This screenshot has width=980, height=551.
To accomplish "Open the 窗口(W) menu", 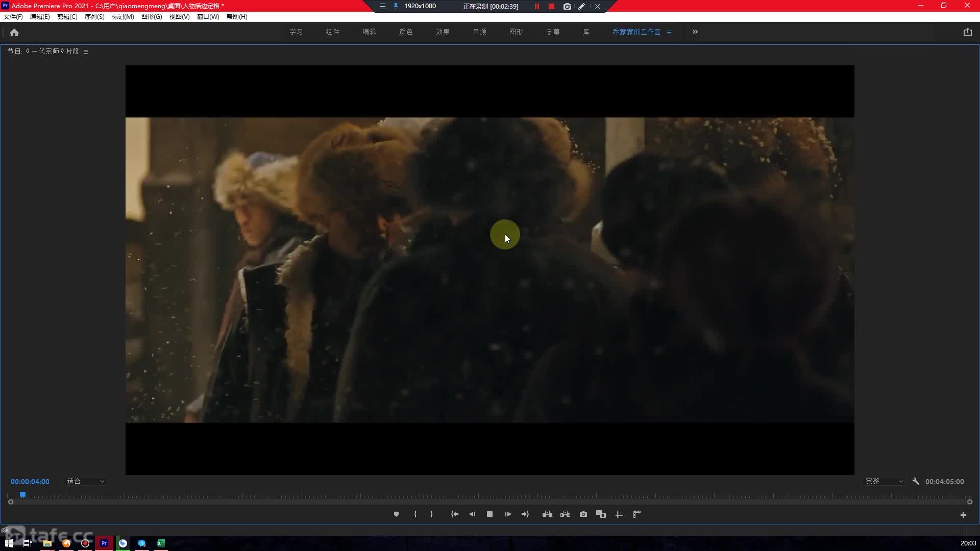I will (x=208, y=17).
